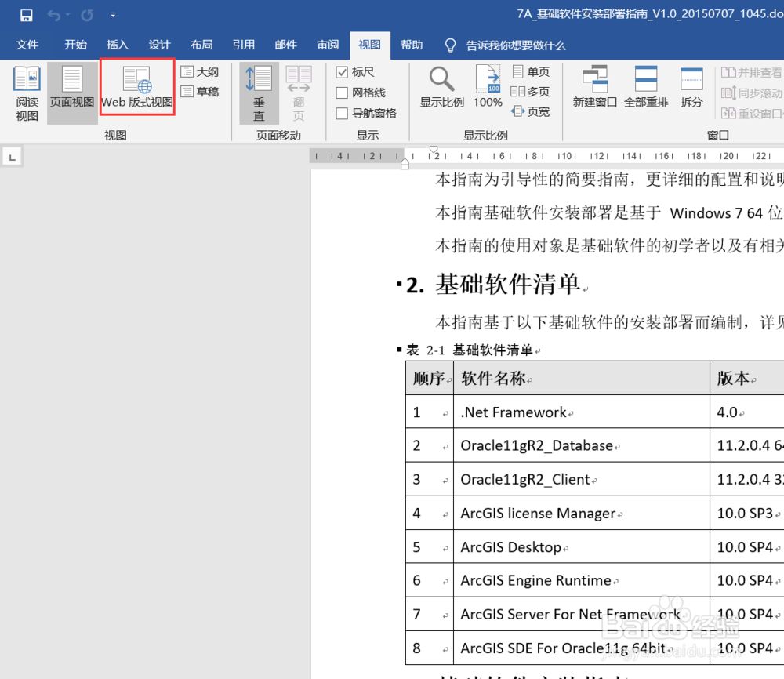
Task: Click 重设窗口 reset window position
Action: pyautogui.click(x=752, y=114)
